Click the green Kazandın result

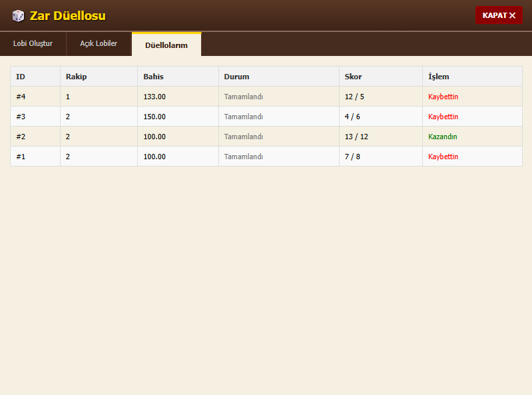442,137
